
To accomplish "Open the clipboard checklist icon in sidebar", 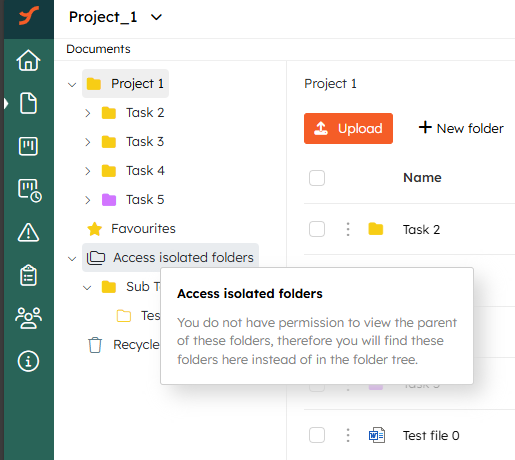I will (x=28, y=275).
